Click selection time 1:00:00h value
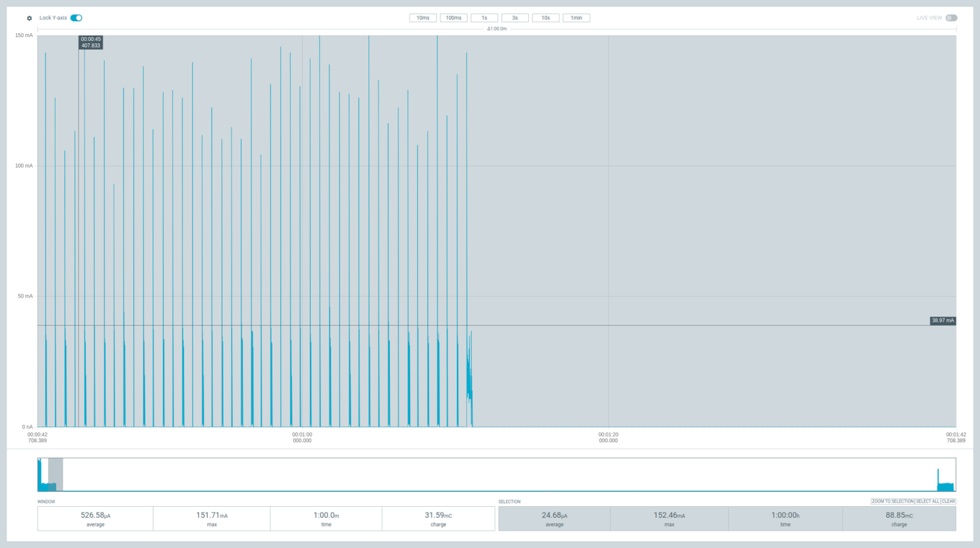Image resolution: width=980 pixels, height=548 pixels. pyautogui.click(x=785, y=516)
